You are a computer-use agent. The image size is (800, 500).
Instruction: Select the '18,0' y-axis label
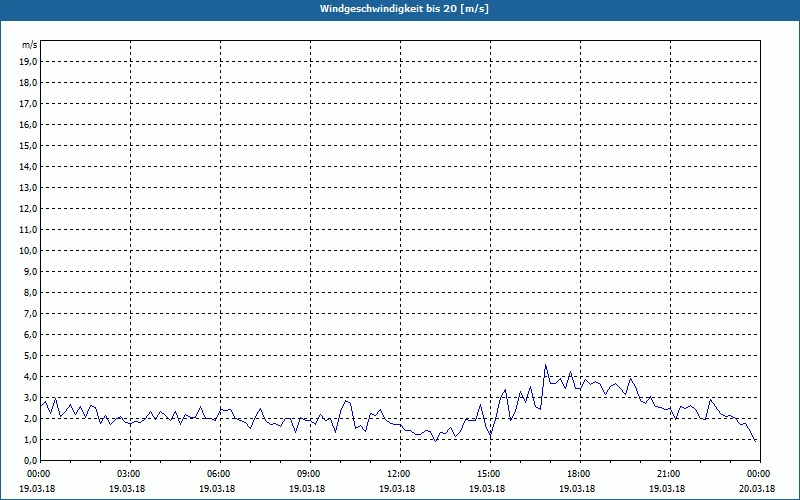28,83
